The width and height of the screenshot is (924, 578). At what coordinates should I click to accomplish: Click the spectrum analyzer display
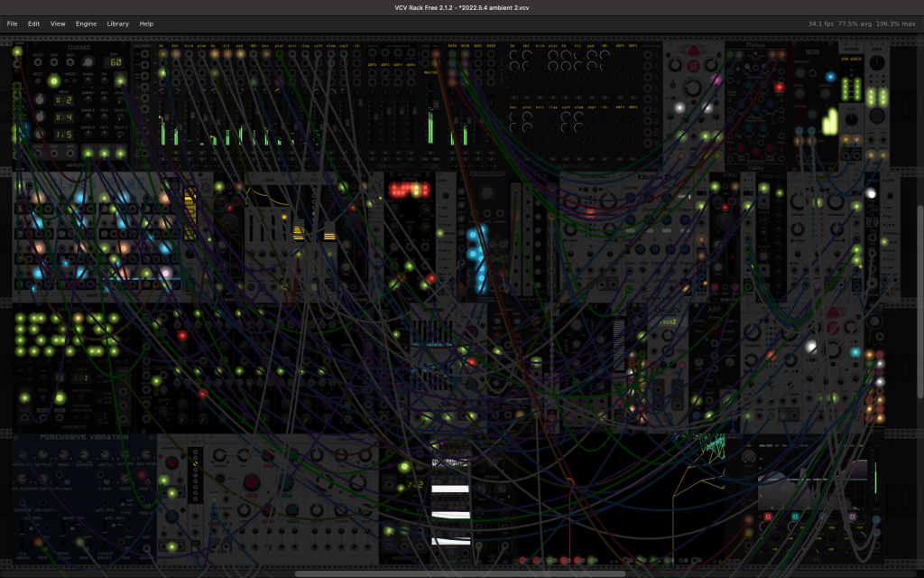813,480
